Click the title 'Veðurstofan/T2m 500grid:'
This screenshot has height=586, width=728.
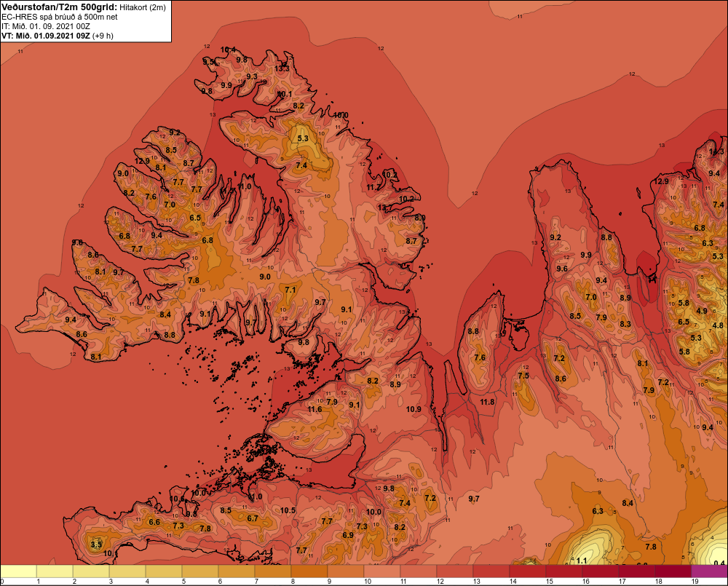click(x=60, y=7)
